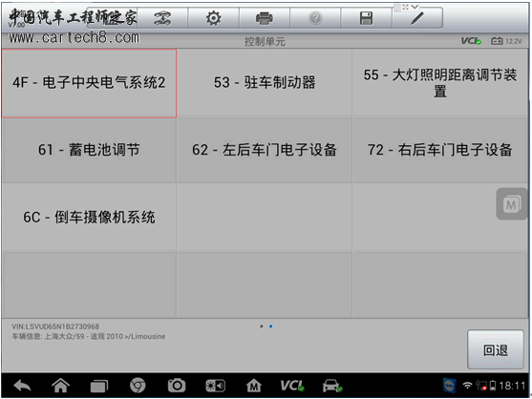
Task: Tap the Android back arrow icon
Action: 22,386
